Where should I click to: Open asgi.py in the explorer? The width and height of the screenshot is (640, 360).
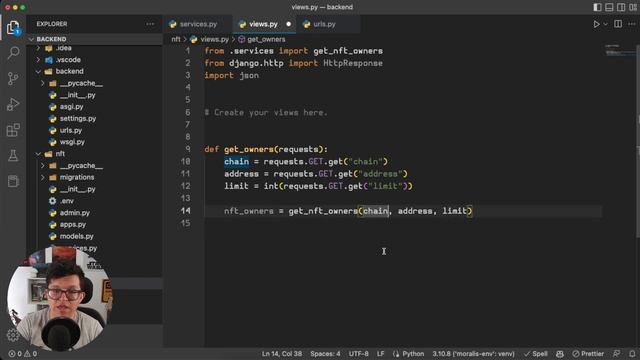71,107
